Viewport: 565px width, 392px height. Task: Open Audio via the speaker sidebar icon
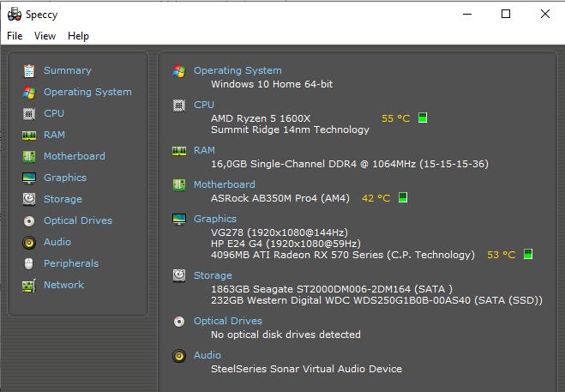click(29, 242)
